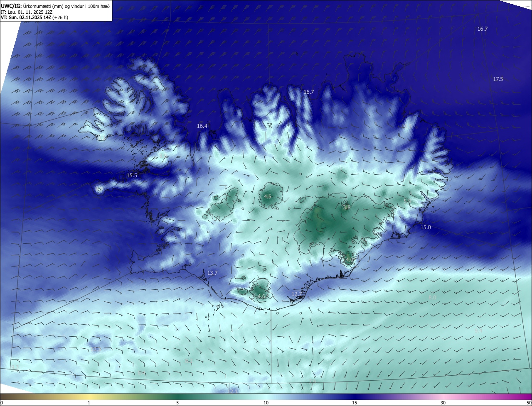532x406 pixels.
Task: Click the '5' tick label on the colour scale
Action: [x=177, y=403]
